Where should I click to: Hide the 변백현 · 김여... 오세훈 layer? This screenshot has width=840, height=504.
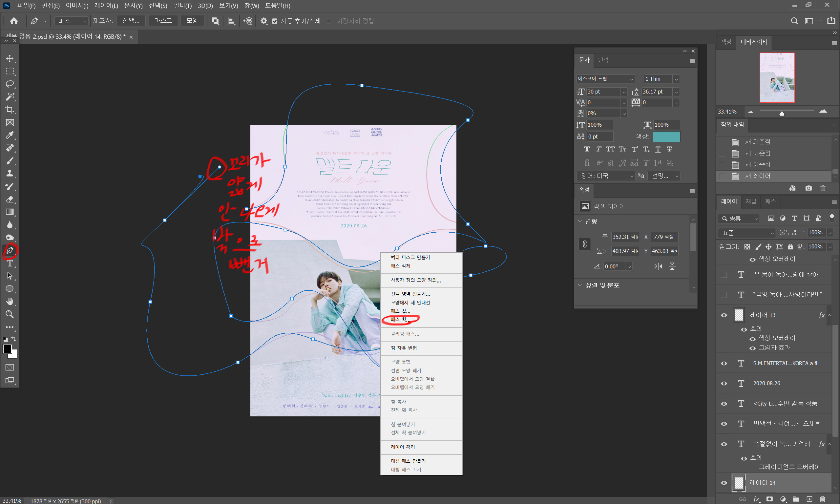[724, 424]
